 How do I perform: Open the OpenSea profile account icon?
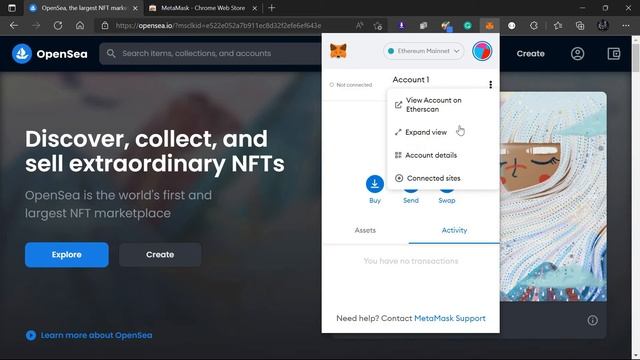click(577, 53)
